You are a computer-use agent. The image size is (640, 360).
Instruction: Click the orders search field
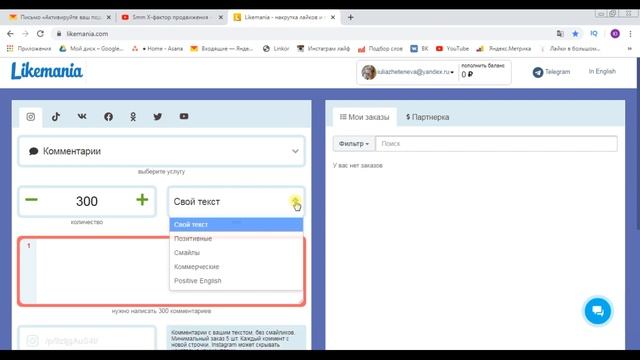pyautogui.click(x=496, y=144)
